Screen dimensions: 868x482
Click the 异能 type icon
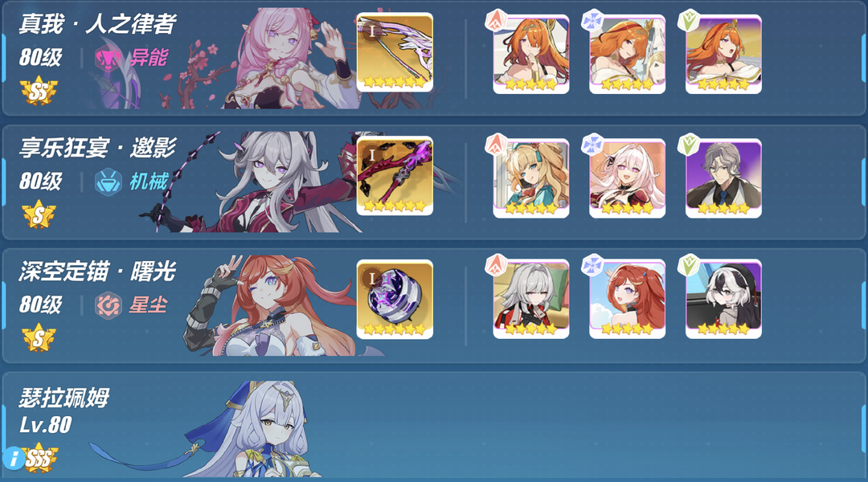(107, 58)
